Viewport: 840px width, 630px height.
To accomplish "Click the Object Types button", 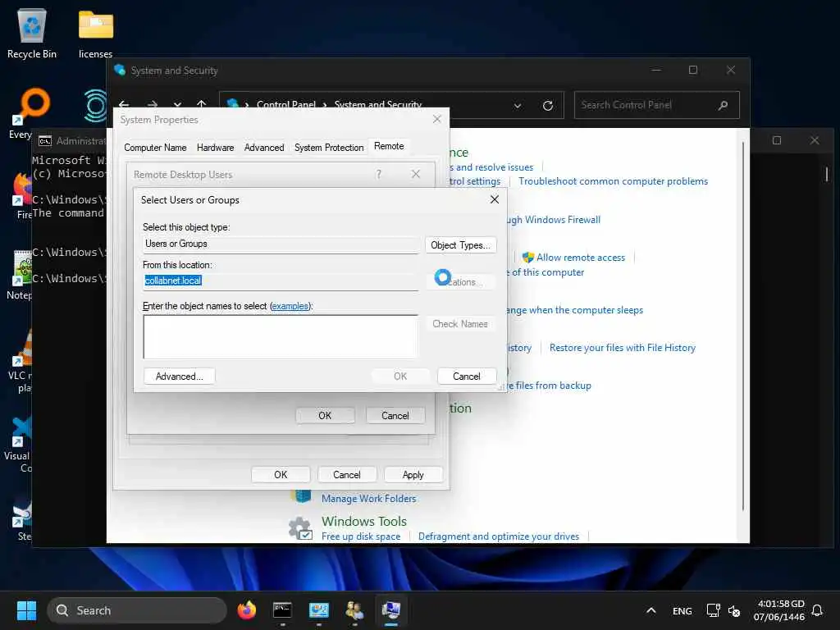I will tap(461, 244).
